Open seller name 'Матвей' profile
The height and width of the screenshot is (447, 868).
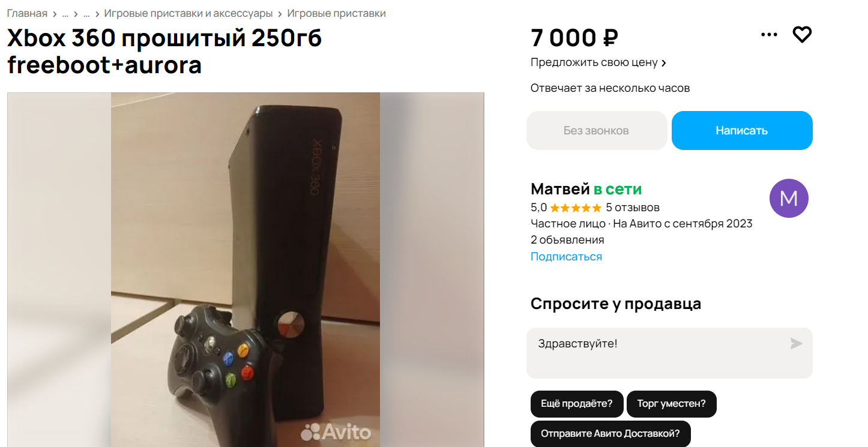pyautogui.click(x=560, y=190)
